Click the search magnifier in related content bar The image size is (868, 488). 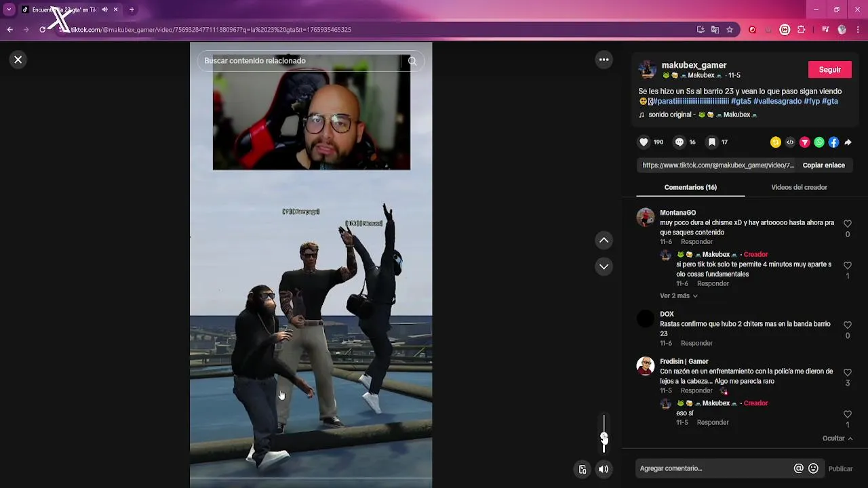[412, 61]
